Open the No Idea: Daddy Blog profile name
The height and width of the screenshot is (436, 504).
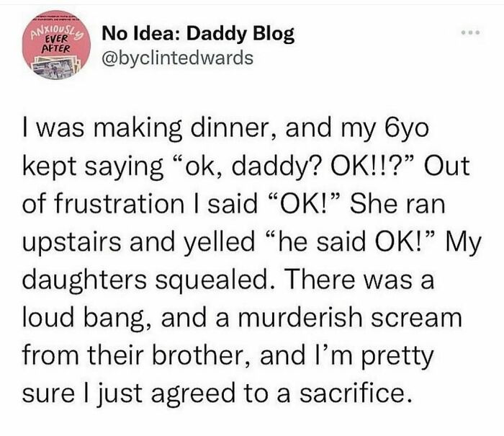click(x=198, y=34)
